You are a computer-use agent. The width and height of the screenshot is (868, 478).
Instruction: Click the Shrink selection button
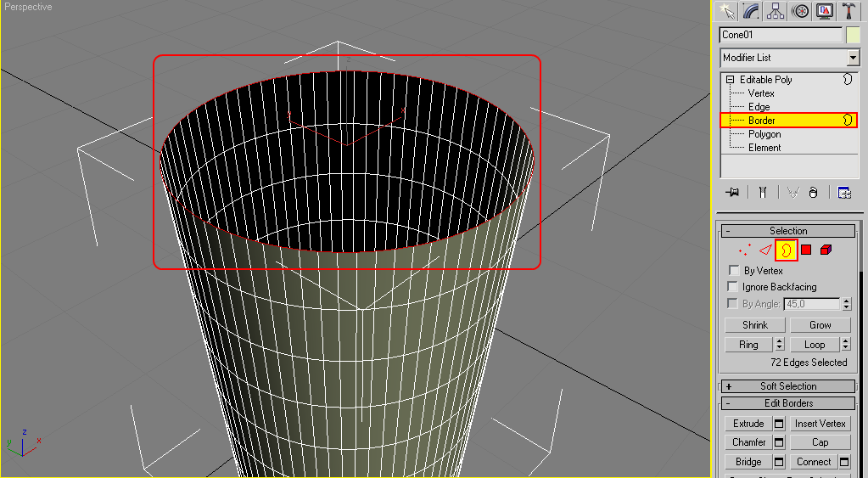754,325
